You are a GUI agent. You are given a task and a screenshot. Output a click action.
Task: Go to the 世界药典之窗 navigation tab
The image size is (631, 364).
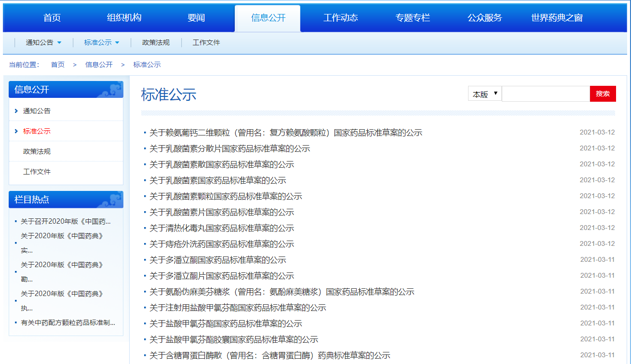tap(557, 18)
